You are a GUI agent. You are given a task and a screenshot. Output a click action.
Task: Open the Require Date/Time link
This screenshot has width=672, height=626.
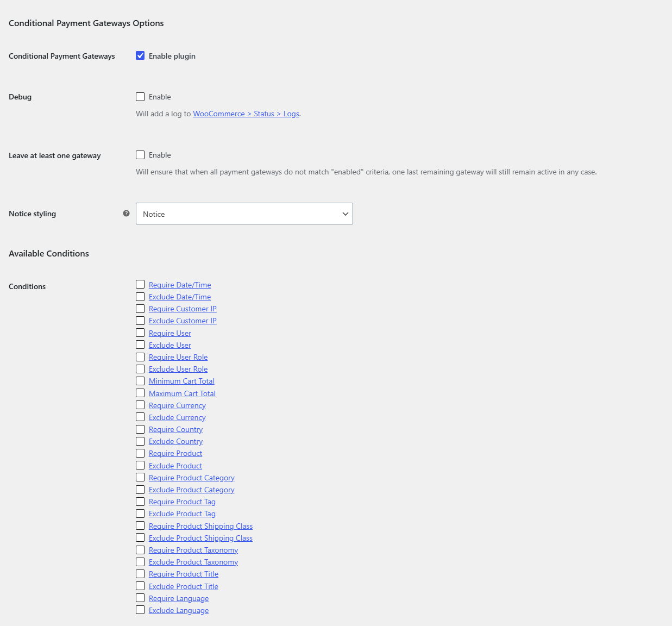pyautogui.click(x=180, y=285)
